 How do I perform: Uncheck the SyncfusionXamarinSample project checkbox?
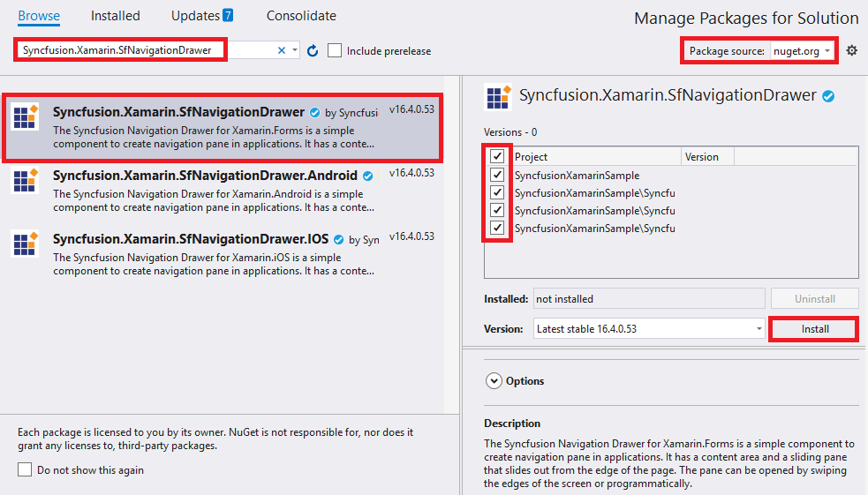(497, 176)
